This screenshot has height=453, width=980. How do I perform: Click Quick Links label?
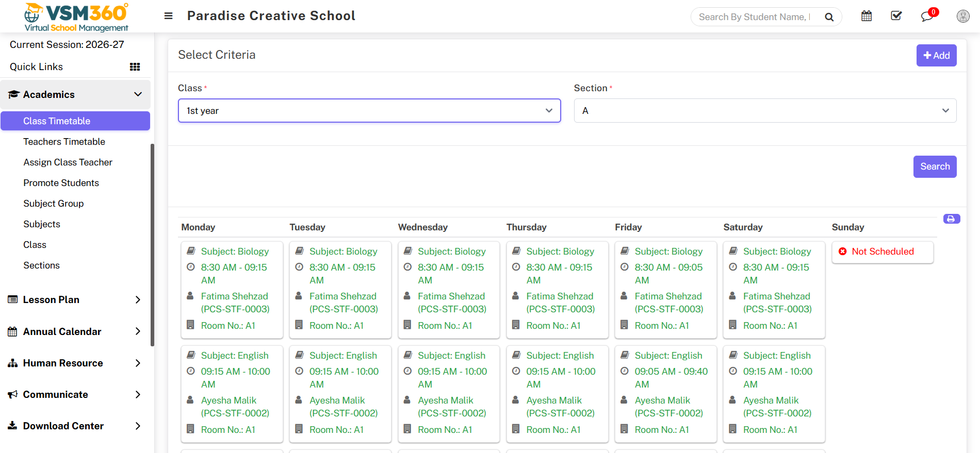pyautogui.click(x=36, y=66)
